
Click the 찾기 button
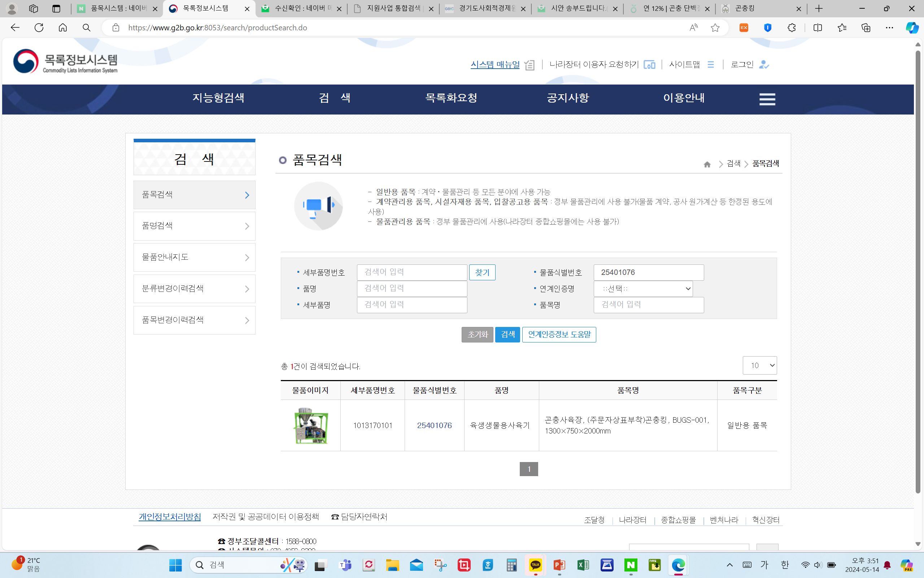[x=482, y=272]
